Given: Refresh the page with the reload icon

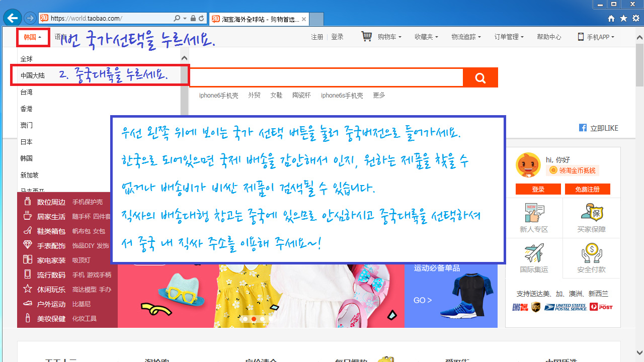Looking at the screenshot, I should click(201, 18).
